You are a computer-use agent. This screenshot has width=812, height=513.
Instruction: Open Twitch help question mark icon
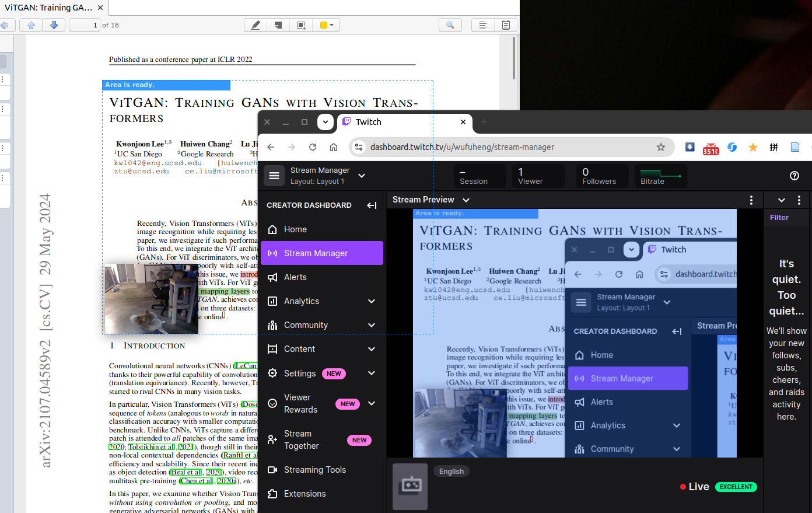[x=794, y=176]
